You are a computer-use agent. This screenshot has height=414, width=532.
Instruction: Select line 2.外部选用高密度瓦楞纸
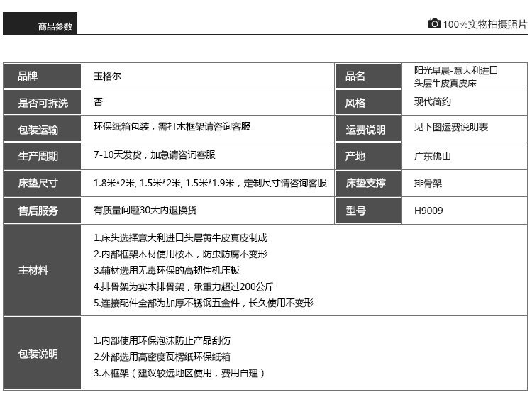[162, 357]
